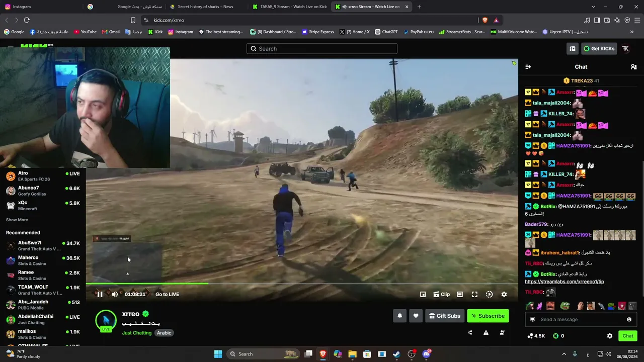The height and width of the screenshot is (362, 644).
Task: Open emoji picker in chat input
Action: pos(629,319)
